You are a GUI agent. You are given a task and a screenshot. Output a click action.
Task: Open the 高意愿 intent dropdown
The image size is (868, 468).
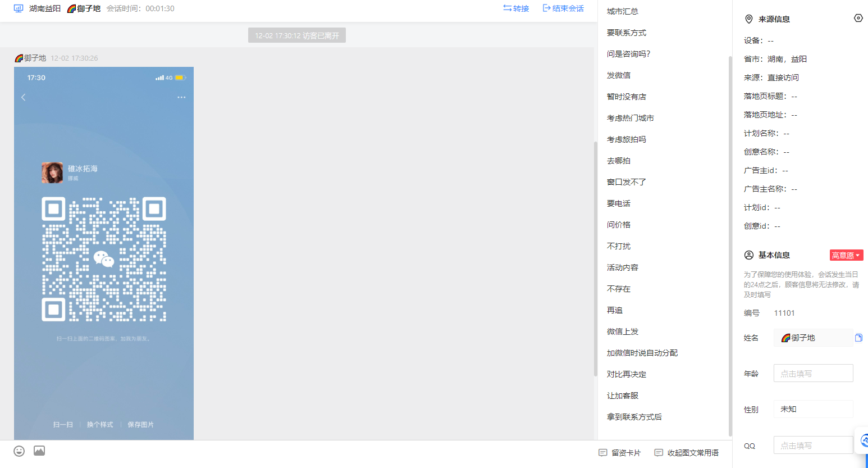846,255
